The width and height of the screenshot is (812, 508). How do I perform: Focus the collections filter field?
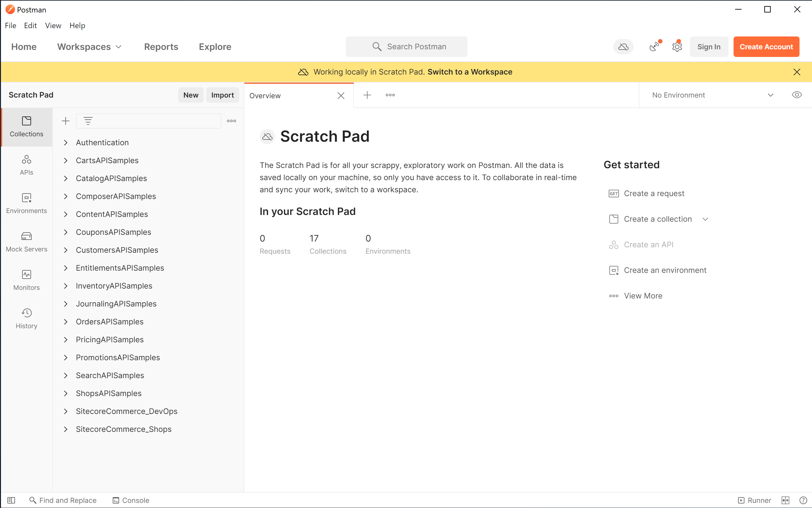click(148, 121)
